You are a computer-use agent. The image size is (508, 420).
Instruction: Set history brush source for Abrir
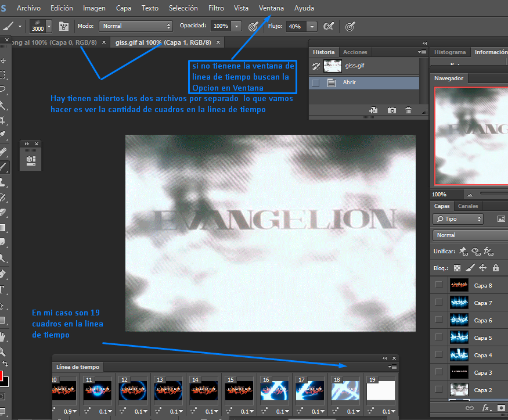coord(316,83)
